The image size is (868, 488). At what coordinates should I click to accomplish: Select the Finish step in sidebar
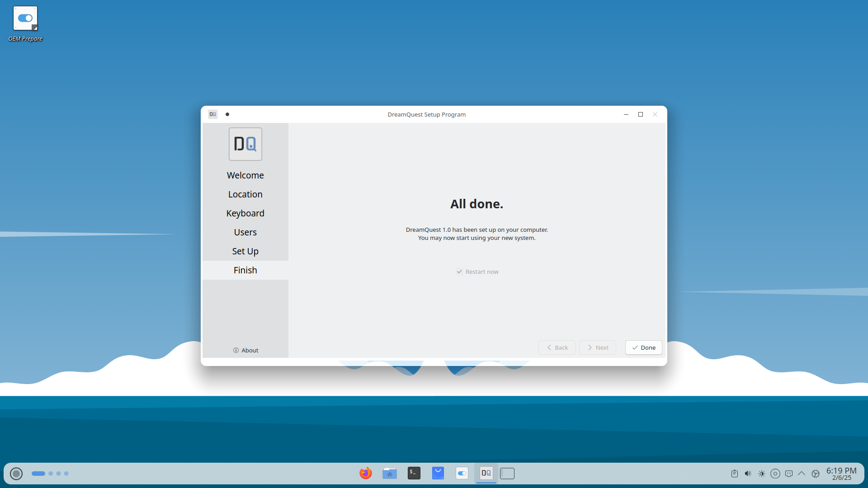coord(245,270)
